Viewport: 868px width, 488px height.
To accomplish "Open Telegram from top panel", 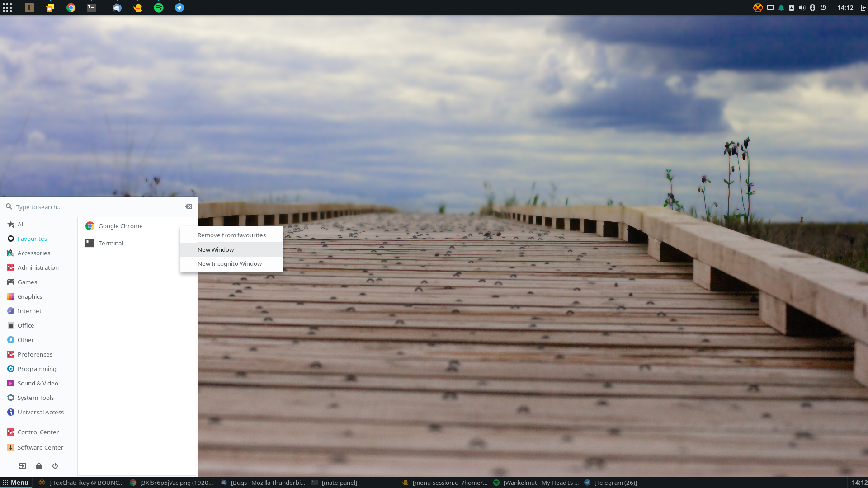I will tap(179, 8).
